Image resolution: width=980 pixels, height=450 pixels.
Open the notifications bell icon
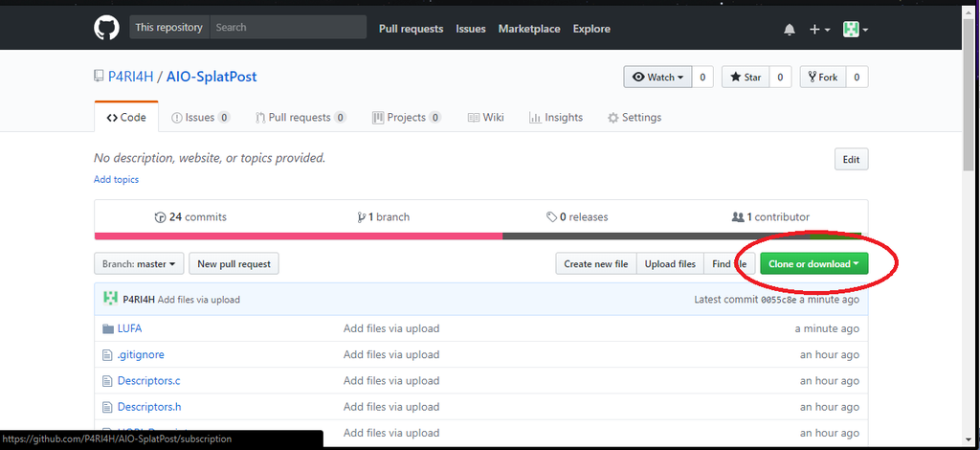tap(790, 30)
